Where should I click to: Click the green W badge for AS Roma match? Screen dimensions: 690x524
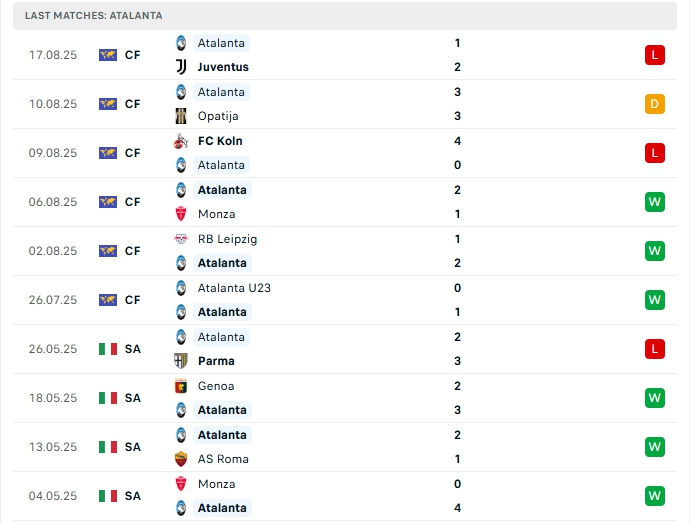pos(655,447)
